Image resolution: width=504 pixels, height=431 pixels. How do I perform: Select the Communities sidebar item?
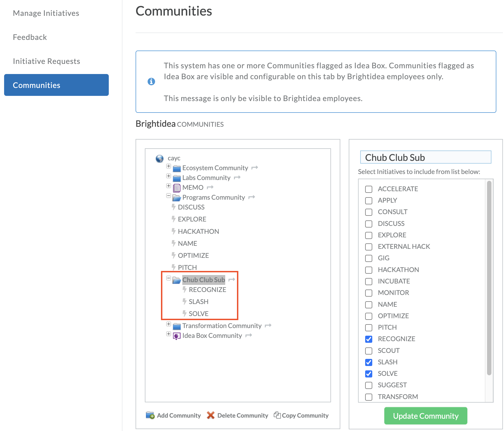[56, 85]
